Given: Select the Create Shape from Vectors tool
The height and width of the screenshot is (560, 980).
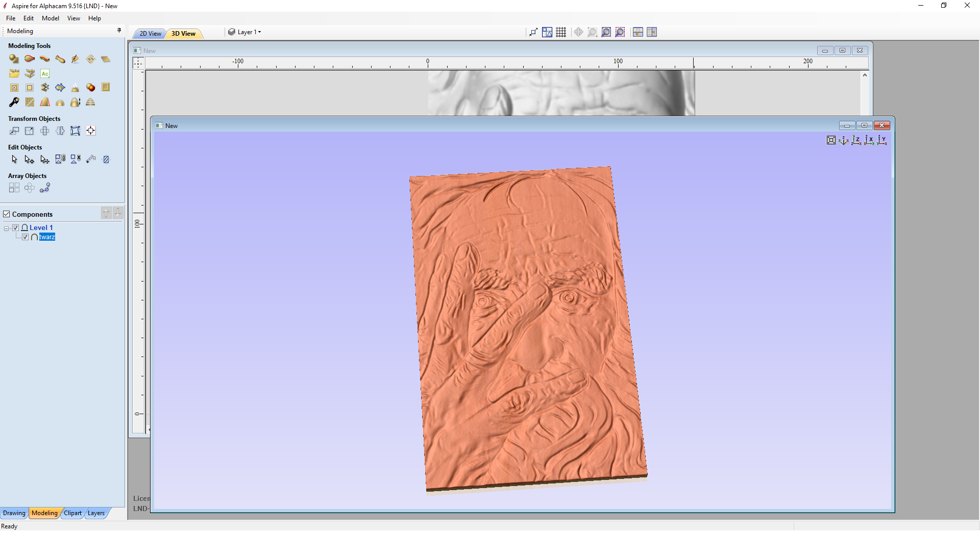Looking at the screenshot, I should [14, 59].
